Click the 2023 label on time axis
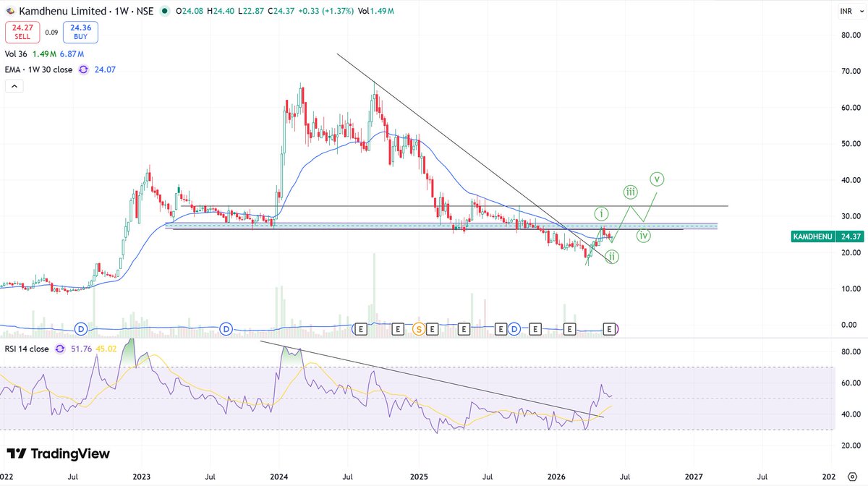This screenshot has width=868, height=486. pos(141,477)
